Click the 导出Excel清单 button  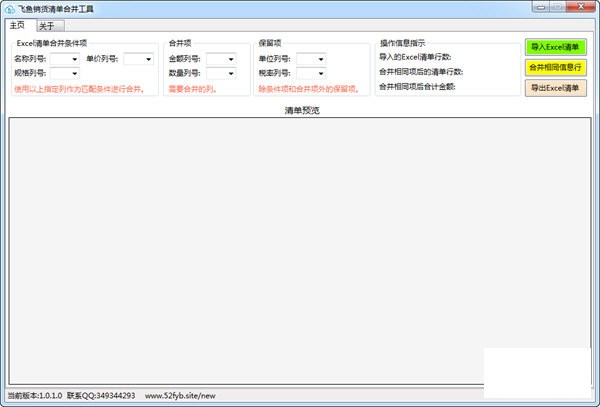click(555, 87)
